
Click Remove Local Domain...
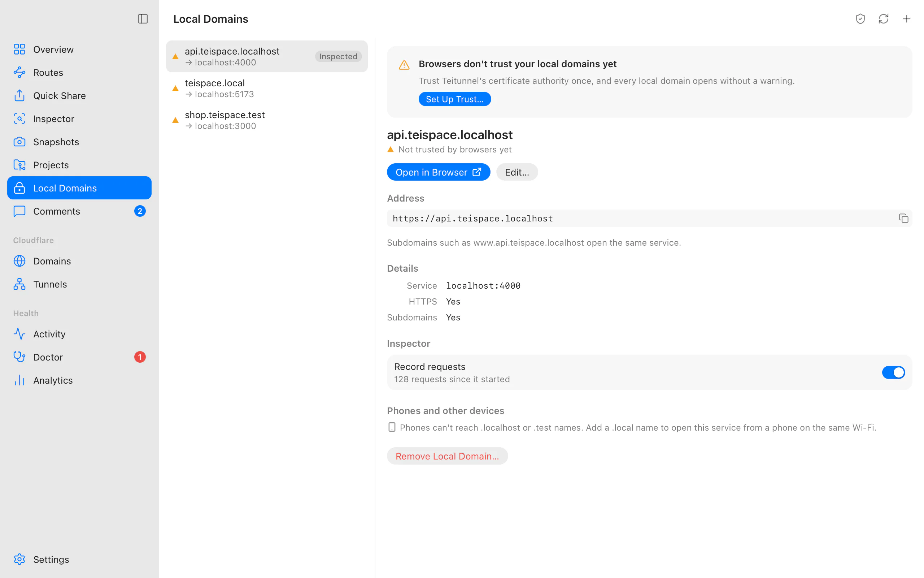(x=447, y=456)
